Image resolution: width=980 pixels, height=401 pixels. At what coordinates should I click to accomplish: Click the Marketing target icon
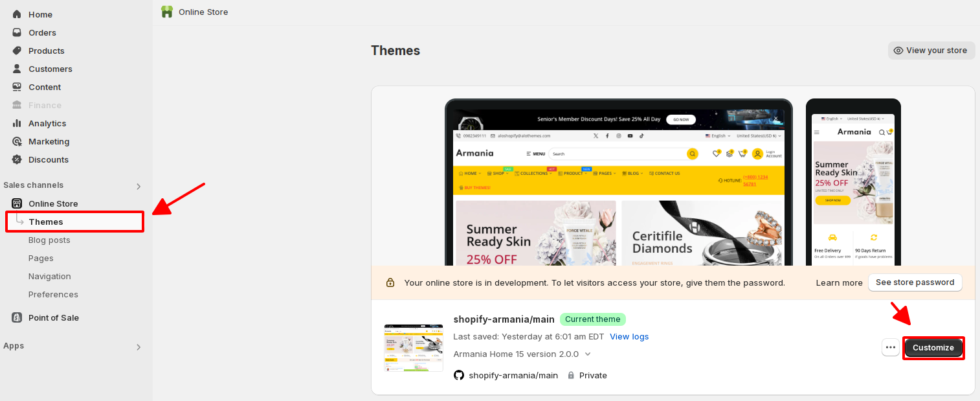click(x=17, y=141)
